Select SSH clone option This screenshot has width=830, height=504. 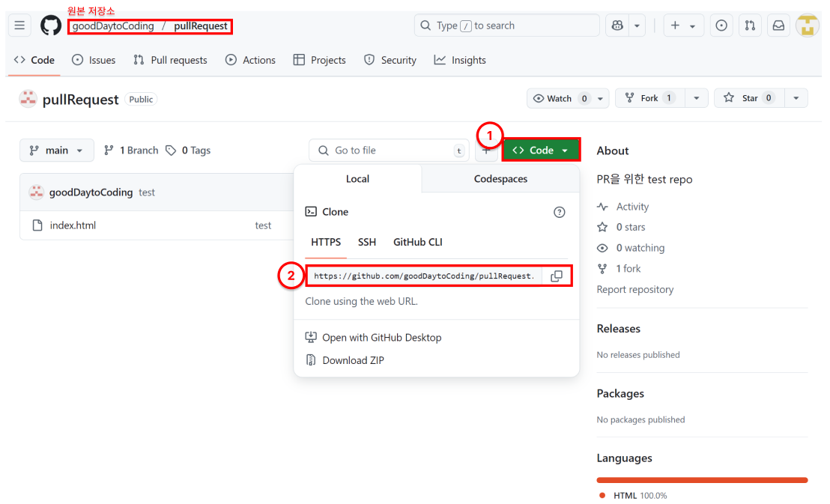[367, 243]
